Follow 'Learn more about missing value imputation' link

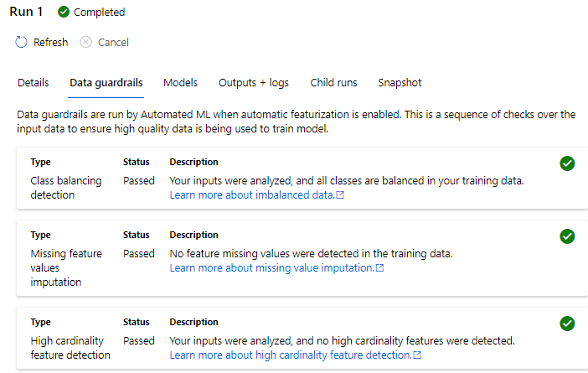pos(271,268)
